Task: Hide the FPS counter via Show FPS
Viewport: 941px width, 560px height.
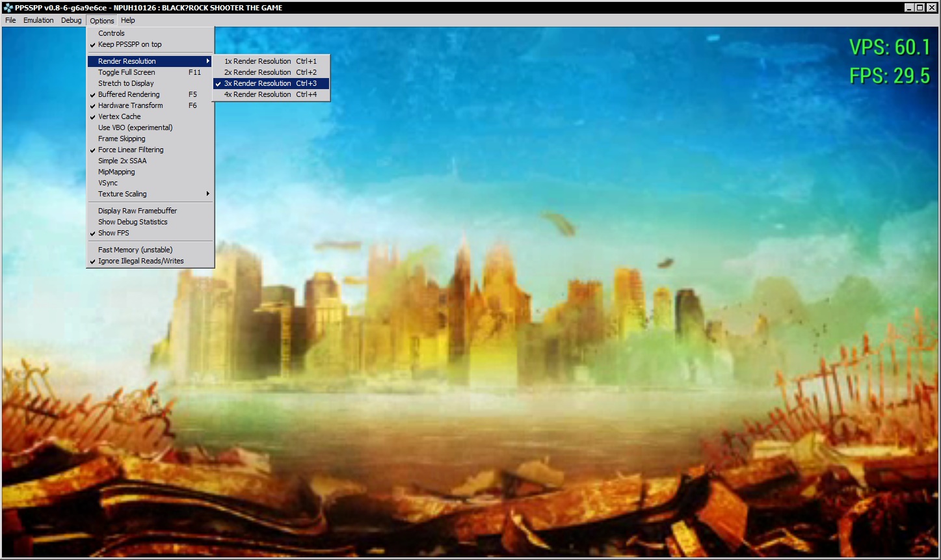Action: (x=113, y=233)
